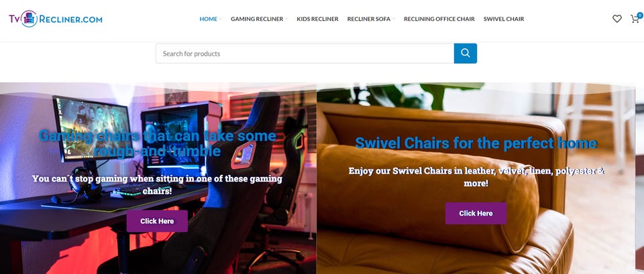This screenshot has height=274, width=644.
Task: Open the wishlist heart icon
Action: point(617,19)
